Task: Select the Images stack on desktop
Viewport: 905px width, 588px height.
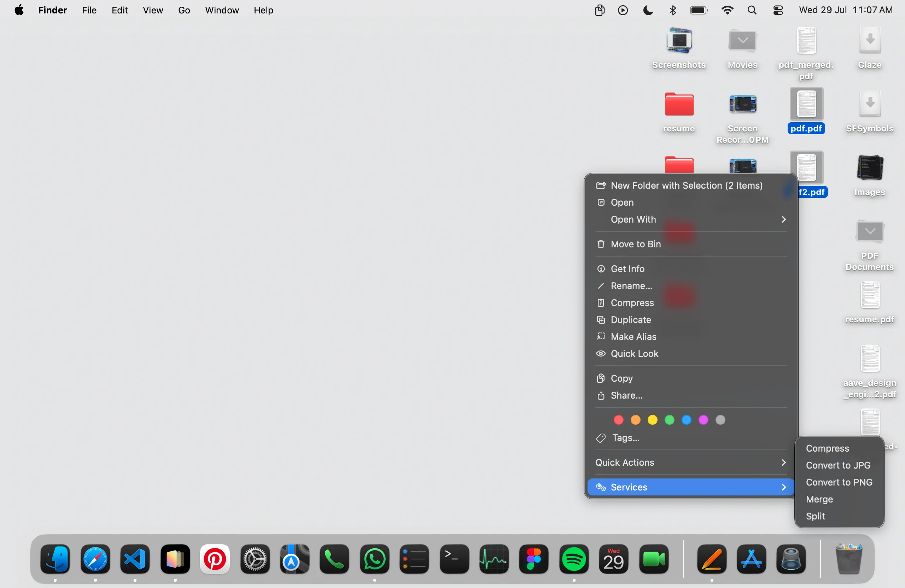Action: click(870, 175)
